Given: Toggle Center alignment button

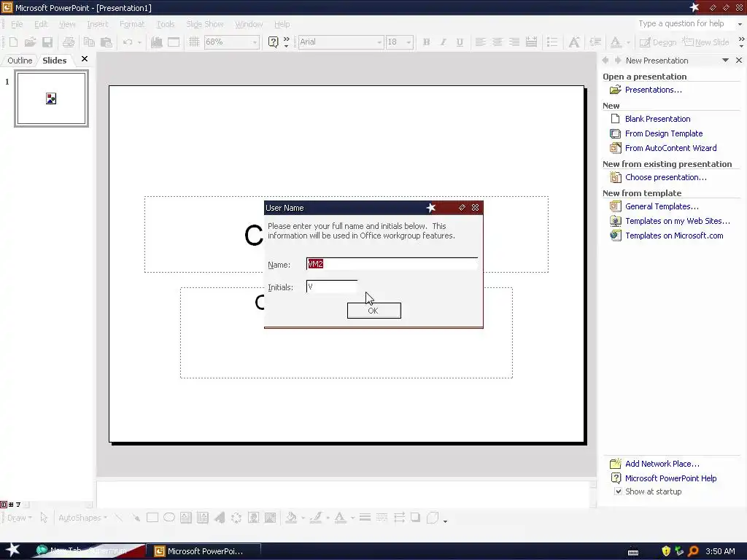Looking at the screenshot, I should point(498,42).
